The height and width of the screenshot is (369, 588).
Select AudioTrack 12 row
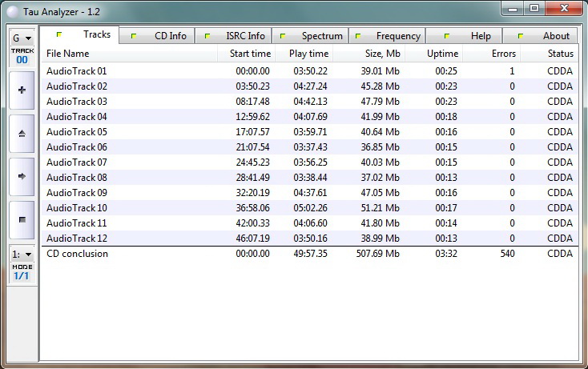pyautogui.click(x=77, y=239)
